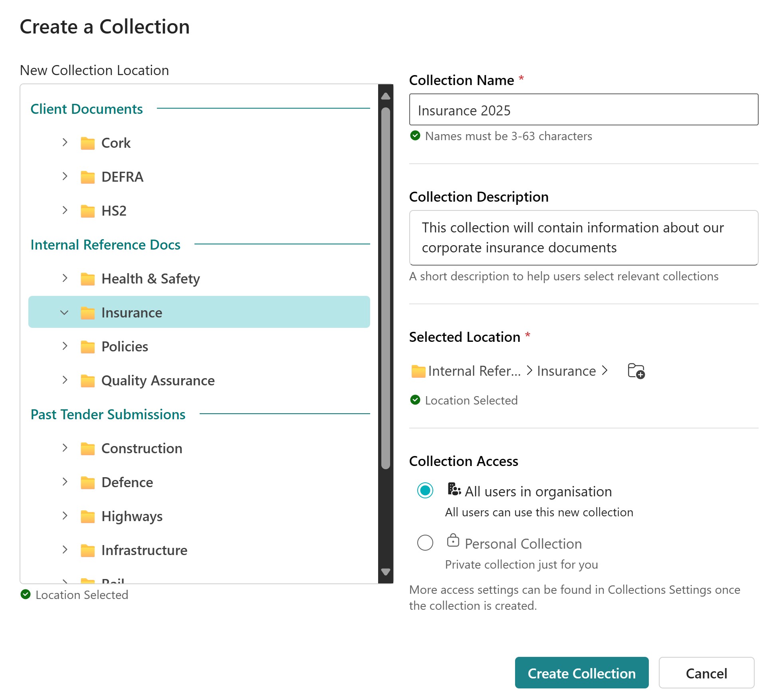Collapse the Insurance folder chevron

pos(64,313)
